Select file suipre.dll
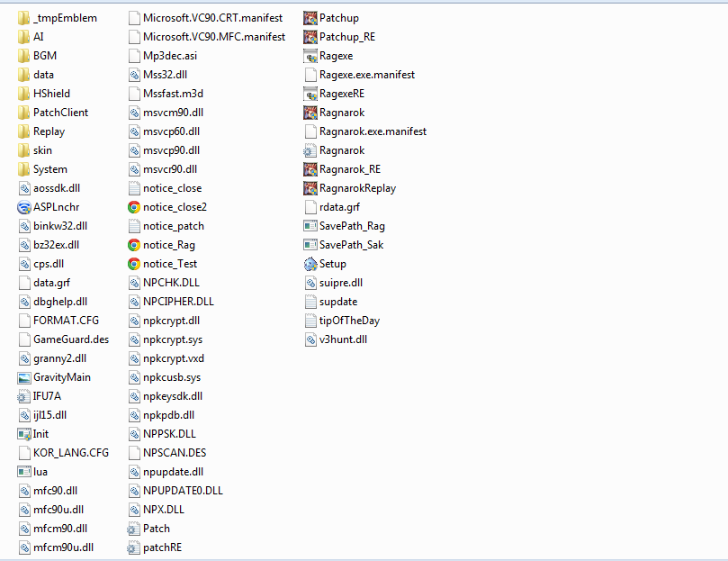This screenshot has width=728, height=561. (334, 283)
